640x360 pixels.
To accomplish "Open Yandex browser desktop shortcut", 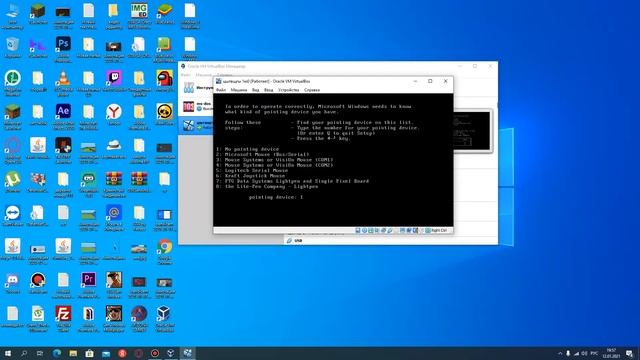I will click(x=114, y=114).
